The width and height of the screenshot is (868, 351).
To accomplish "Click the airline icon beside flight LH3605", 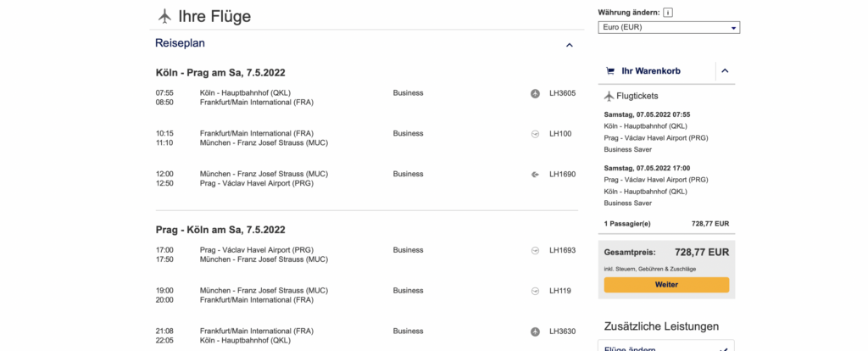I will click(535, 93).
